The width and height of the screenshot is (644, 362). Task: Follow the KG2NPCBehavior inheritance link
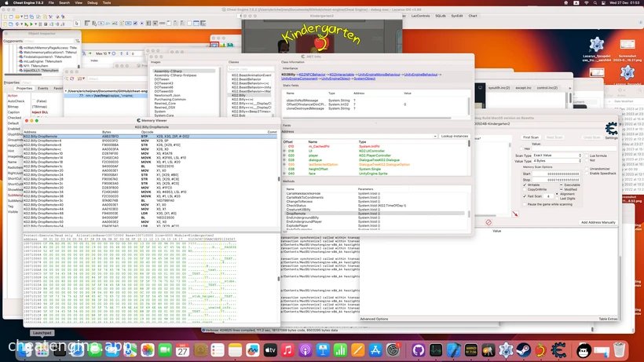[312, 75]
